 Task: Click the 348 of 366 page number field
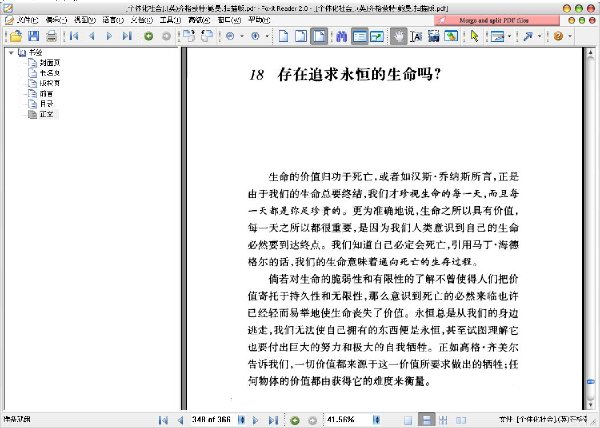coord(213,420)
